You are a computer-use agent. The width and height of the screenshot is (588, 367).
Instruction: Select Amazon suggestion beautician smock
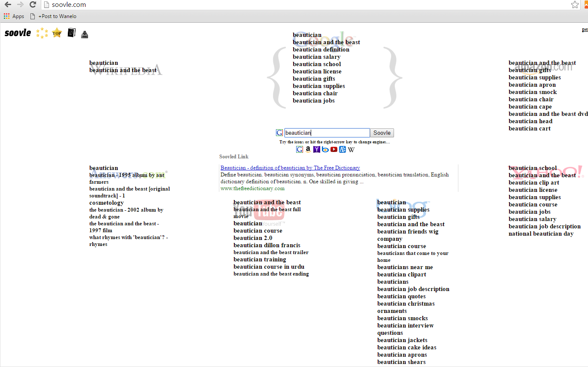[x=533, y=92]
